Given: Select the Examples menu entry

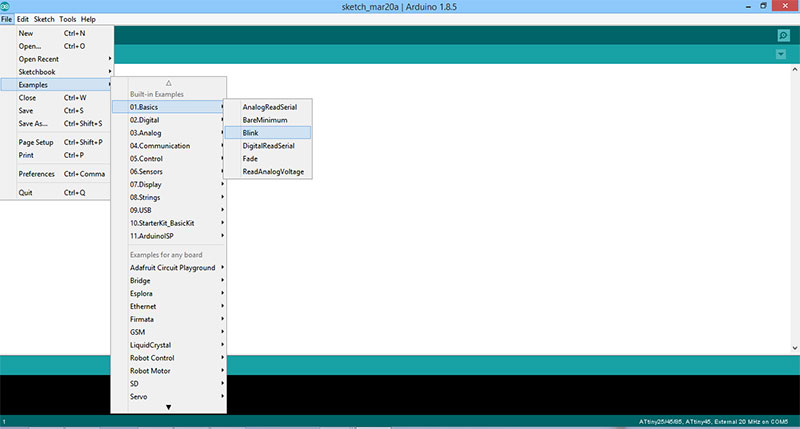Looking at the screenshot, I should [57, 85].
